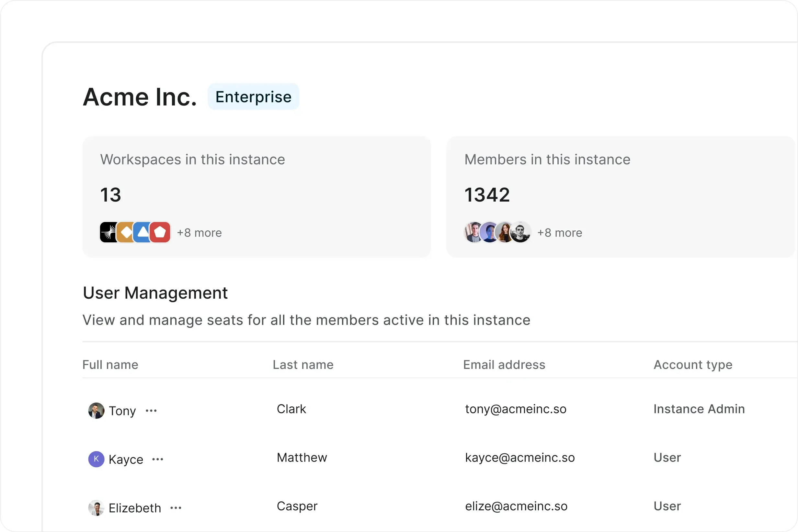Open the ellipsis actions menu next to Kayce
798x532 pixels.
(x=158, y=459)
